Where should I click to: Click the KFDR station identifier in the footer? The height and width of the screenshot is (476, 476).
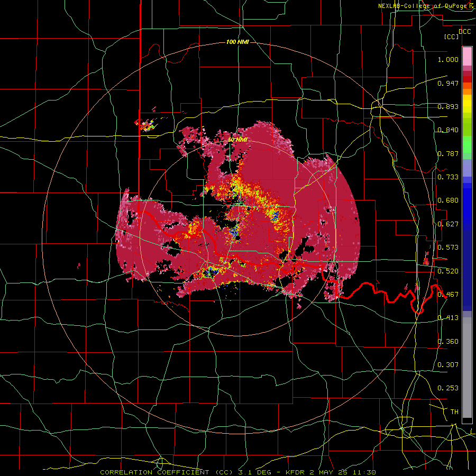(x=295, y=472)
